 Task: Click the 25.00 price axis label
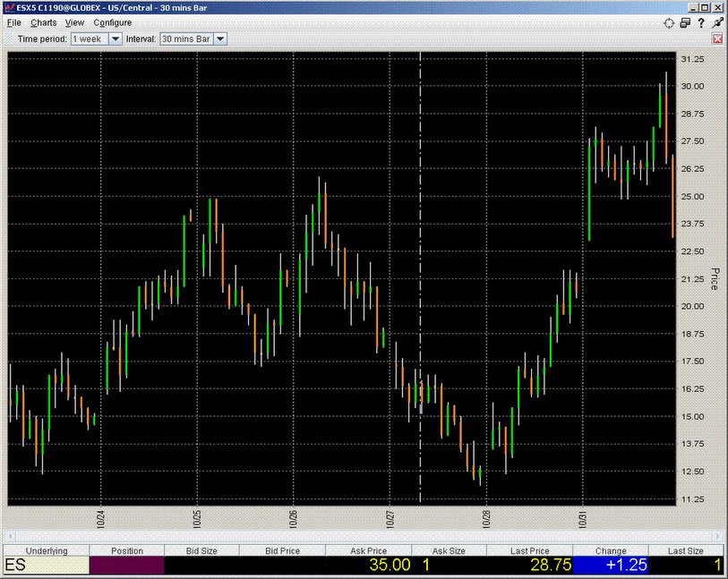point(692,196)
